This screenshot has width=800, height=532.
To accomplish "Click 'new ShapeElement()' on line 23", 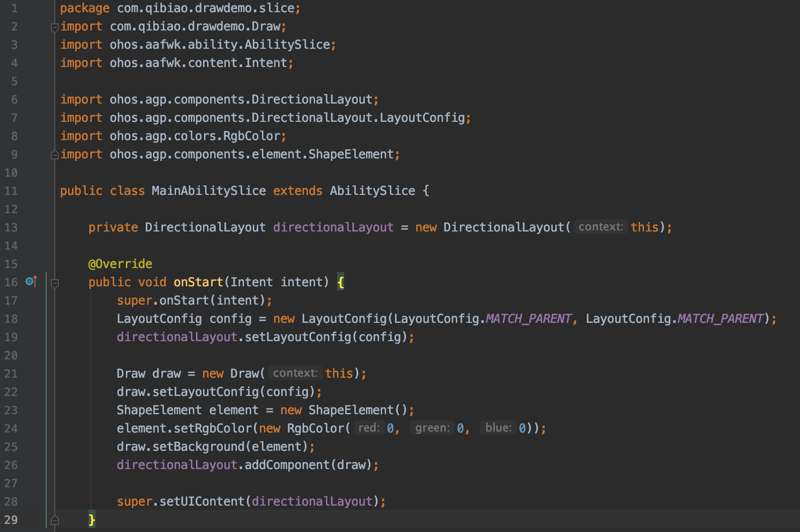I will 344,410.
